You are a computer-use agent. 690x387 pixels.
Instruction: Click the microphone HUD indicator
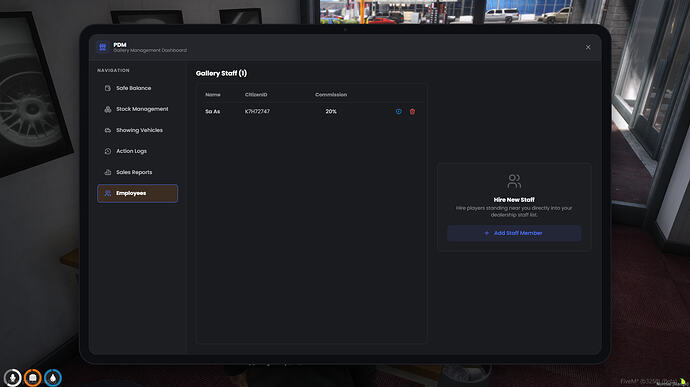pos(12,378)
